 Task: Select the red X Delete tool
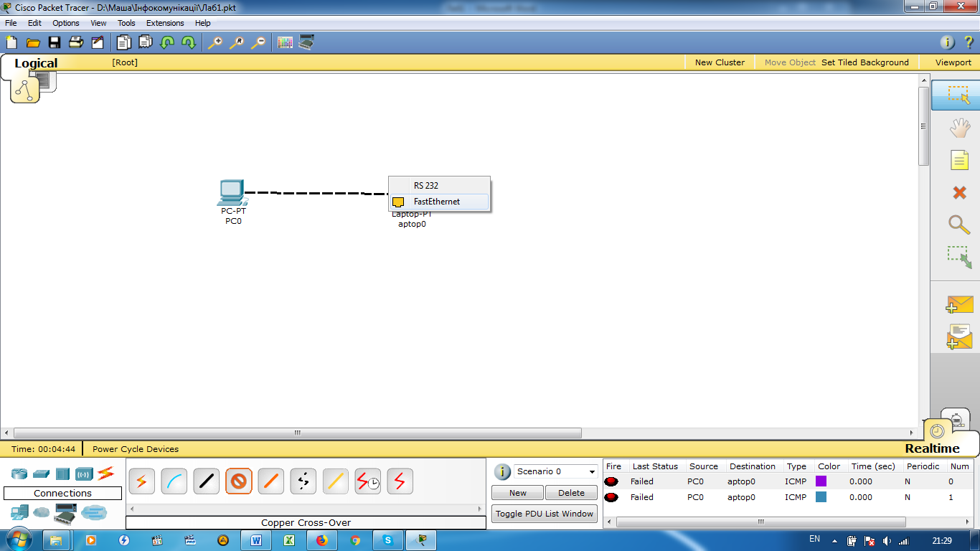(959, 192)
